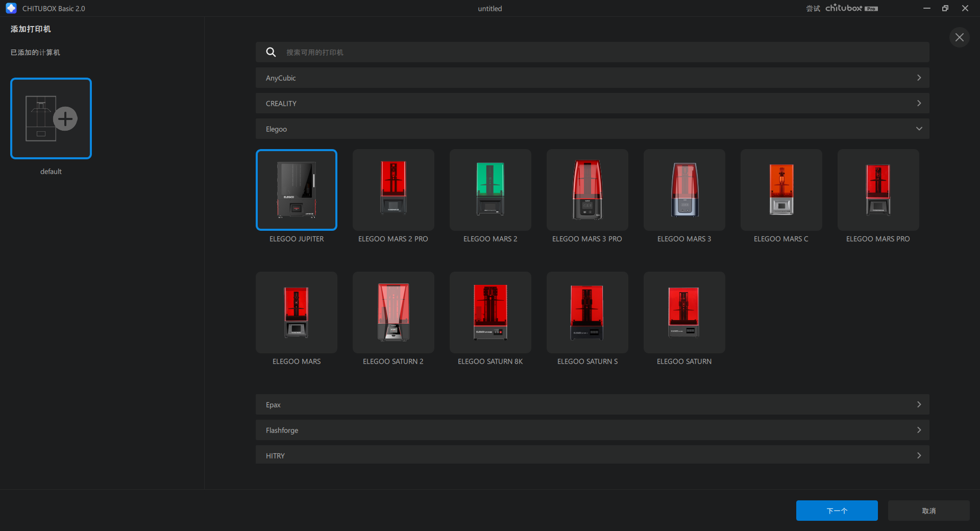Select the ELEGOO SATURN 2 printer
Image resolution: width=980 pixels, height=531 pixels.
tap(394, 312)
